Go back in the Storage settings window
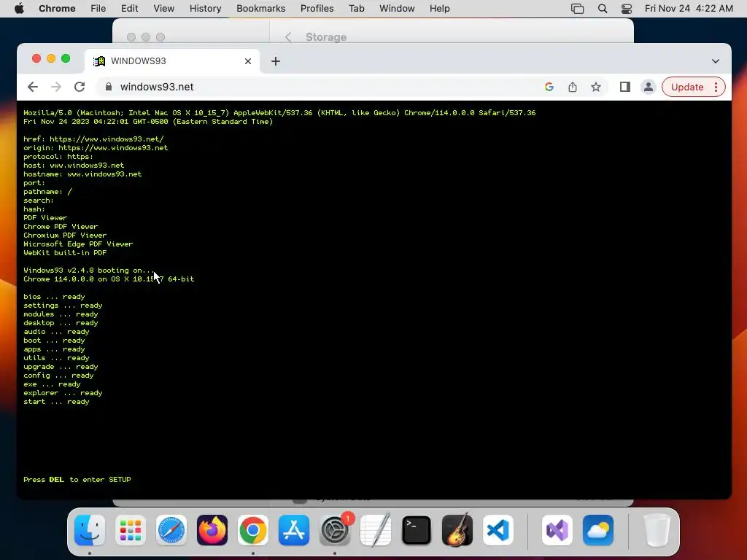The height and width of the screenshot is (560, 747). click(x=288, y=37)
